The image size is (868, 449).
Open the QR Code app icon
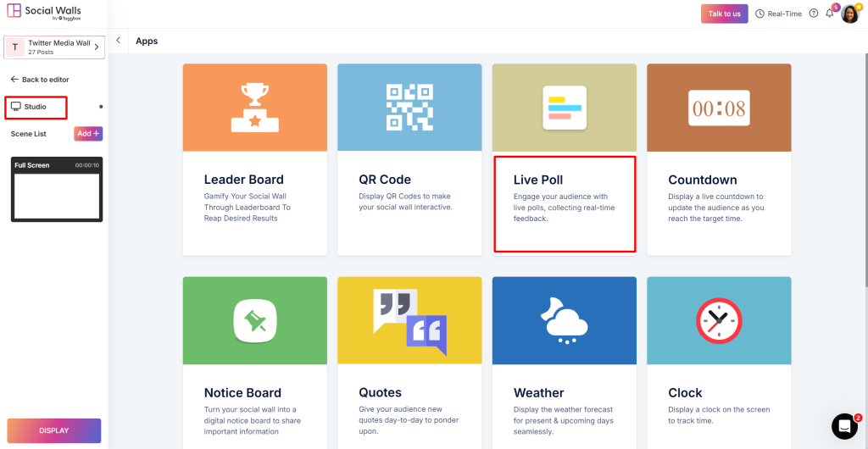[x=409, y=108]
